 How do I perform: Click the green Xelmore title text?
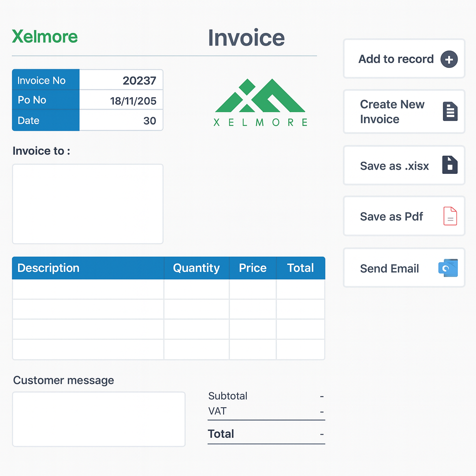[x=45, y=37]
